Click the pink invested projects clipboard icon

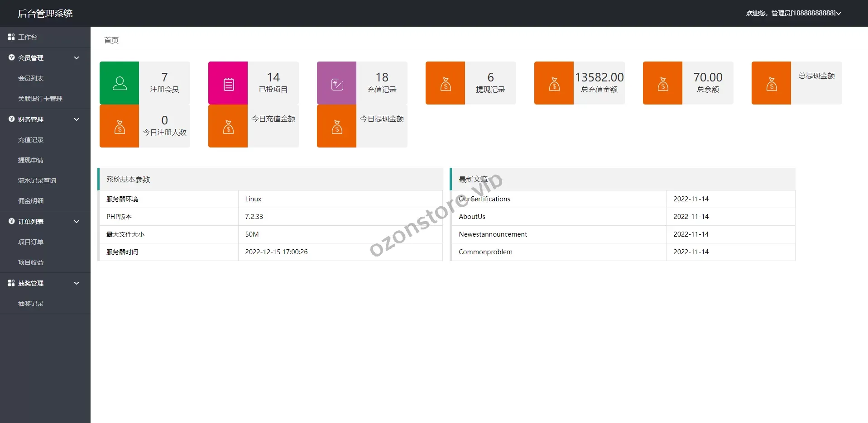point(228,84)
